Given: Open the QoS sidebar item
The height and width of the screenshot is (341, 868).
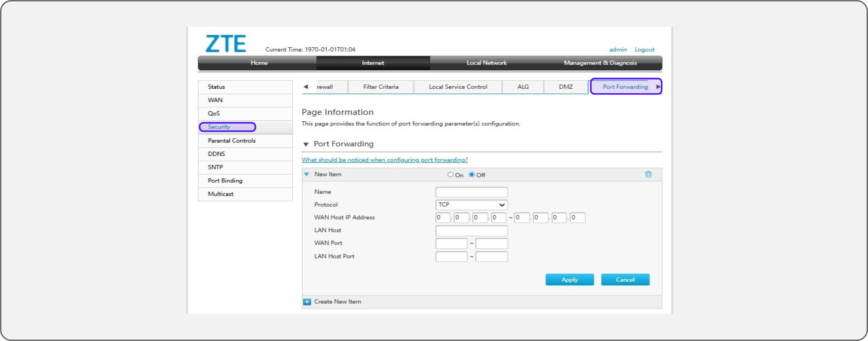Looking at the screenshot, I should tap(245, 114).
